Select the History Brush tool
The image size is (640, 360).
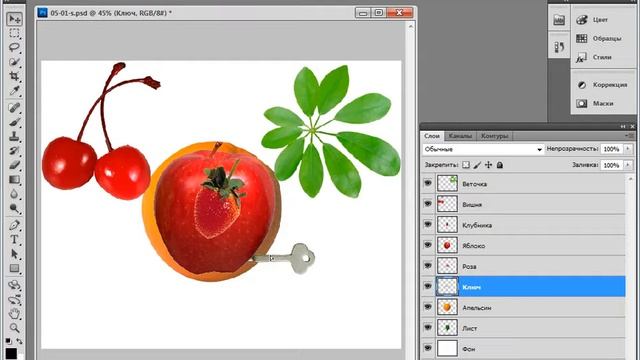coord(14,151)
